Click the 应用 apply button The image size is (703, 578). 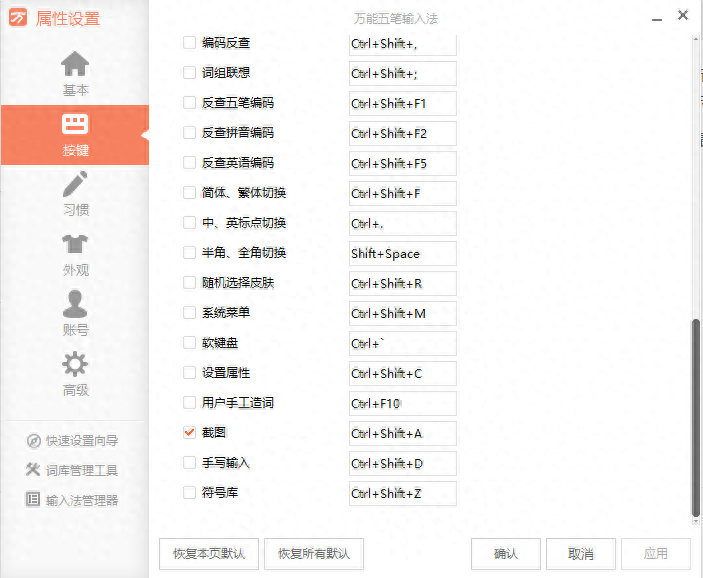pos(656,554)
